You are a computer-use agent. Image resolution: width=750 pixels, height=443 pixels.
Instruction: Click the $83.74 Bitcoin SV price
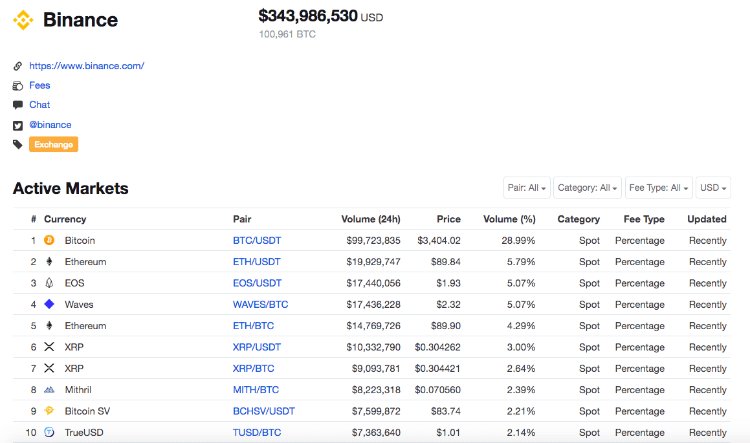tap(446, 411)
